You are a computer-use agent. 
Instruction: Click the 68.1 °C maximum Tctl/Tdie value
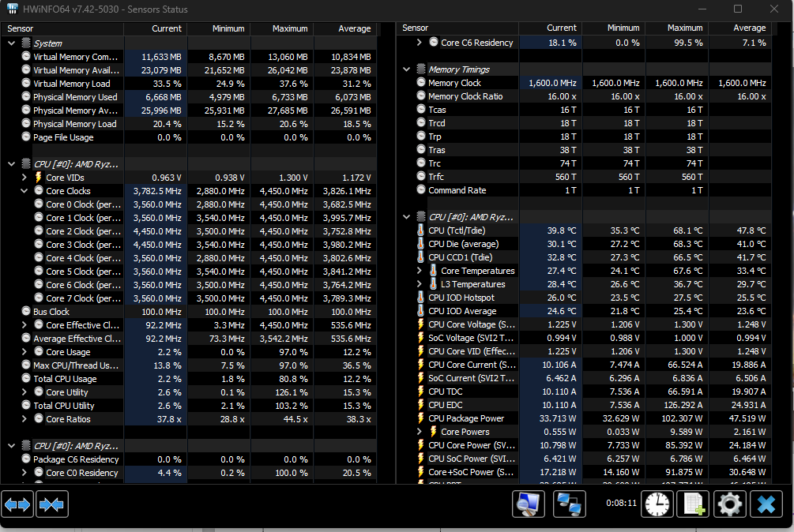pyautogui.click(x=687, y=230)
